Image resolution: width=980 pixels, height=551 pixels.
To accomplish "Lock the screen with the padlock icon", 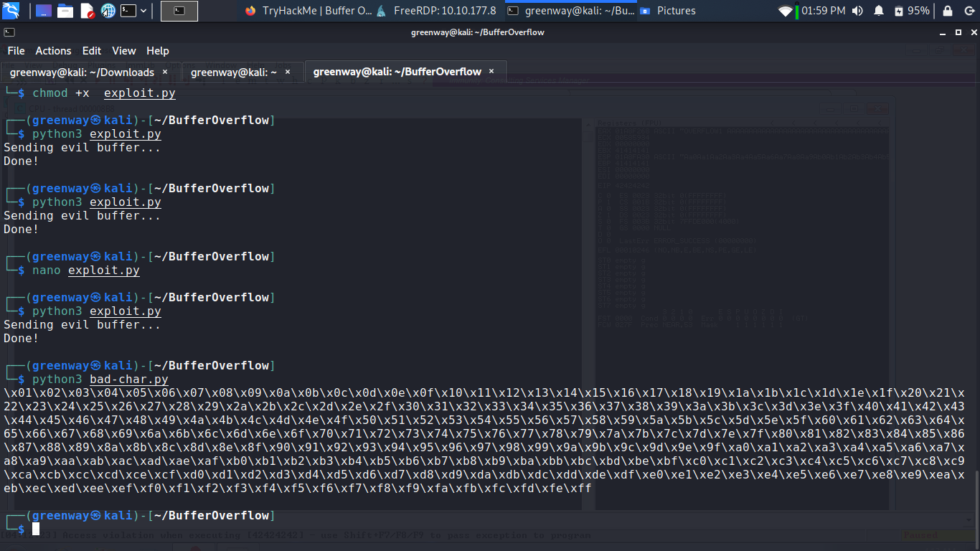I will pos(948,10).
